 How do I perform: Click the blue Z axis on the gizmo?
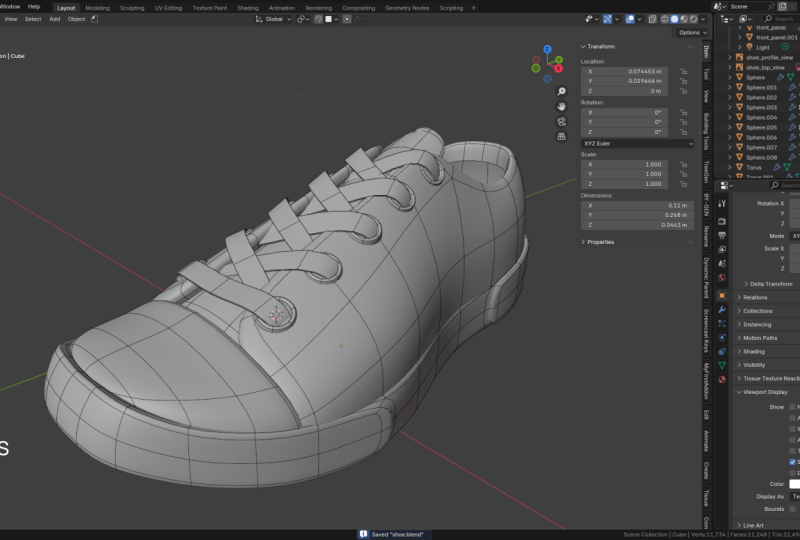tap(547, 49)
